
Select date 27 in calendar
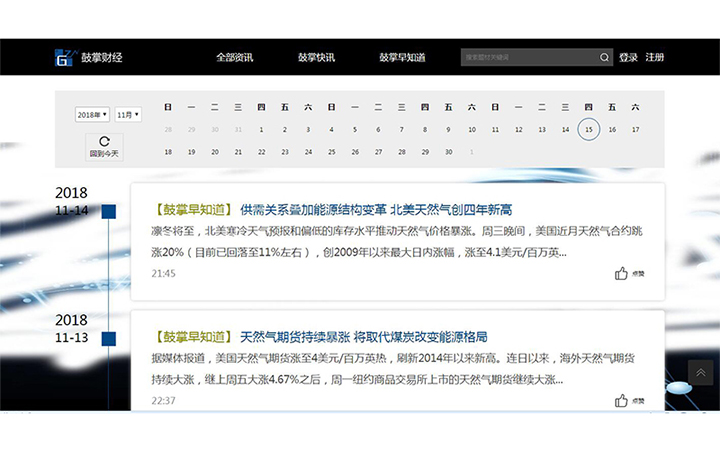click(x=378, y=152)
